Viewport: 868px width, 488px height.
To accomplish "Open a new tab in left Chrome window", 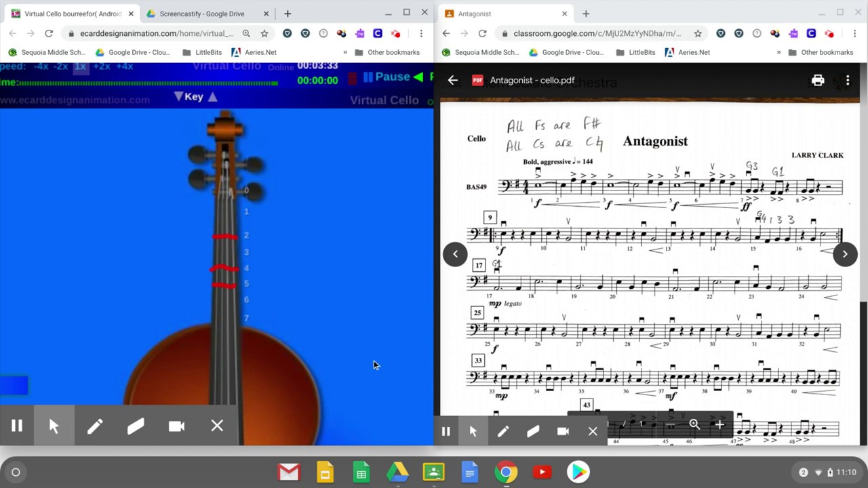I will point(288,14).
